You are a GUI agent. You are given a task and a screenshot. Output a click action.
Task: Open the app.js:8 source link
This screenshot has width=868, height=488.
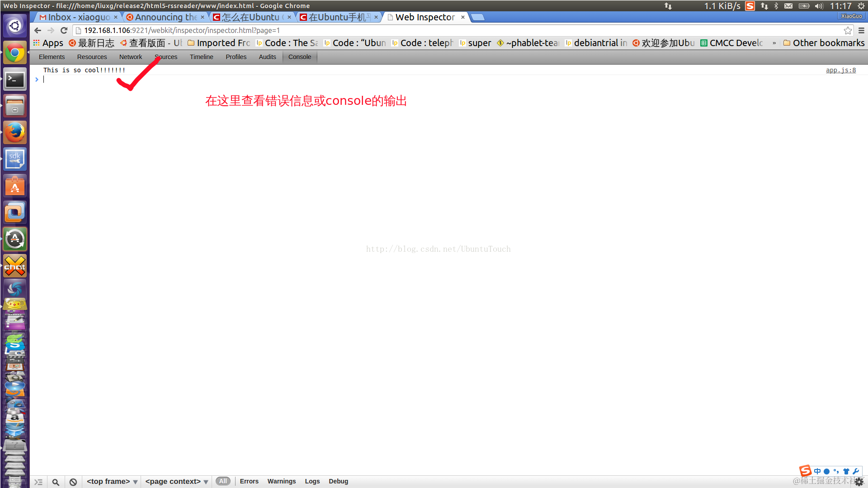click(x=840, y=70)
